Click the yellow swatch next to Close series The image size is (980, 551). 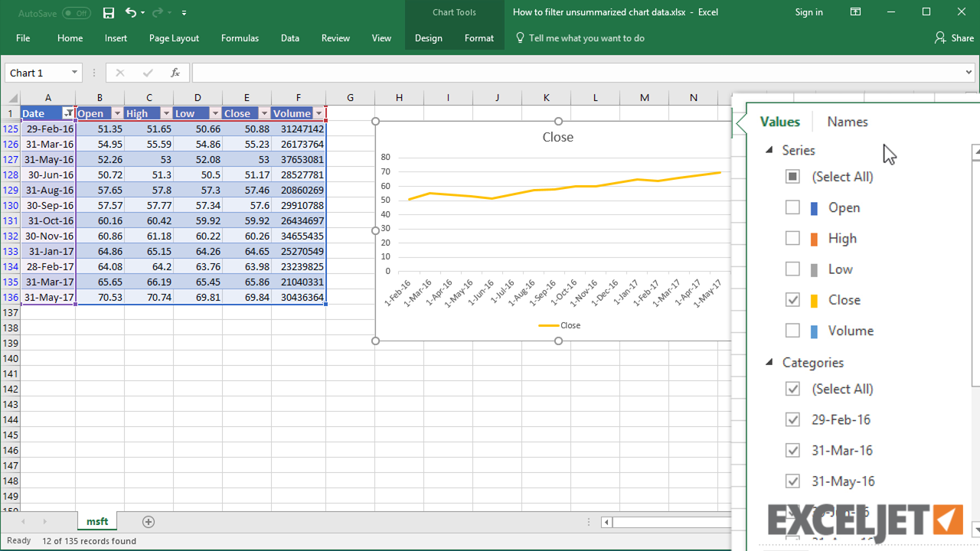pos(815,299)
